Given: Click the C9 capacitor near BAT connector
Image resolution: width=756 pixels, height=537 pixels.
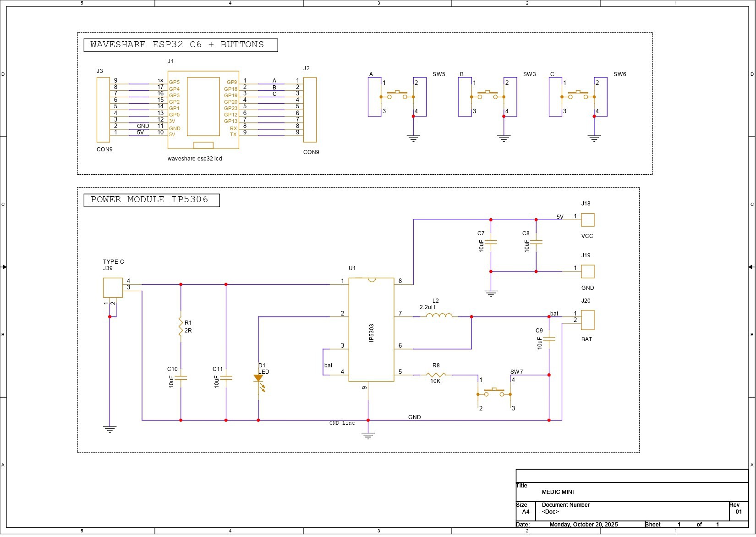Looking at the screenshot, I should [549, 339].
